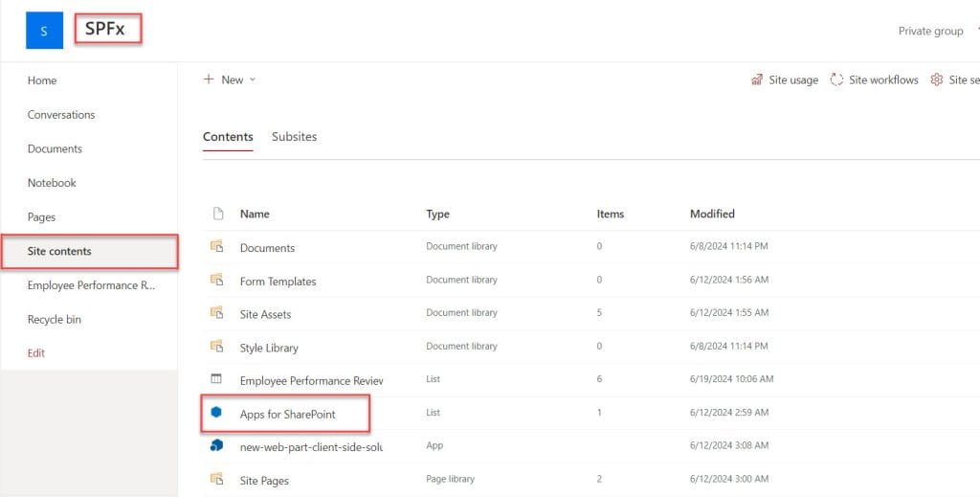Click the Employee Performance Review list icon

click(x=216, y=379)
